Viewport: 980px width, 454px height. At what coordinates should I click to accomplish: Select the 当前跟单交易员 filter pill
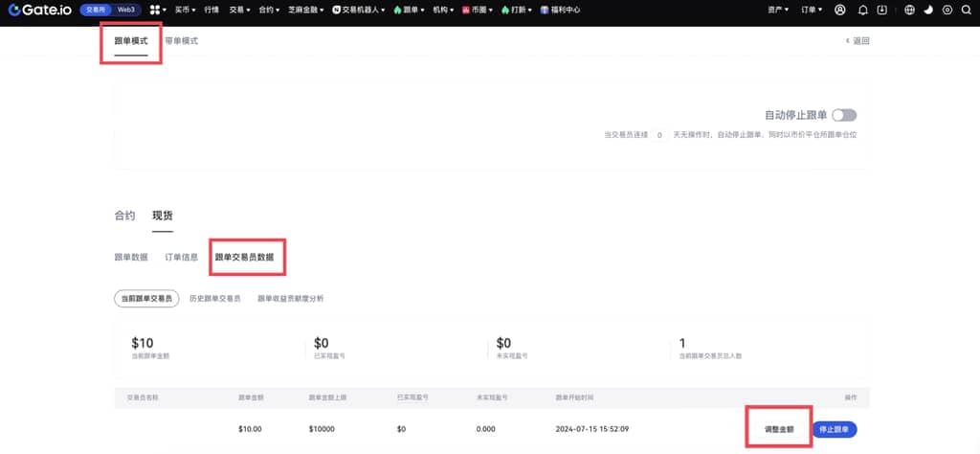coord(146,299)
